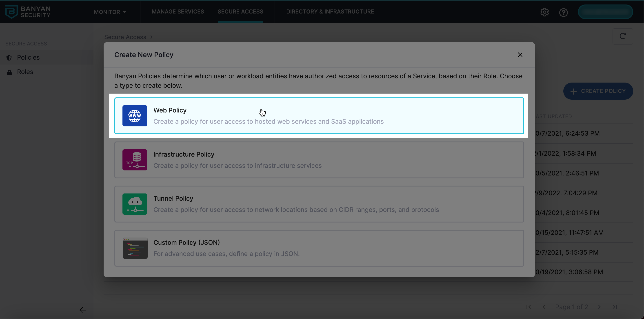Select Policies in the sidebar
This screenshot has height=319, width=644.
pyautogui.click(x=28, y=58)
